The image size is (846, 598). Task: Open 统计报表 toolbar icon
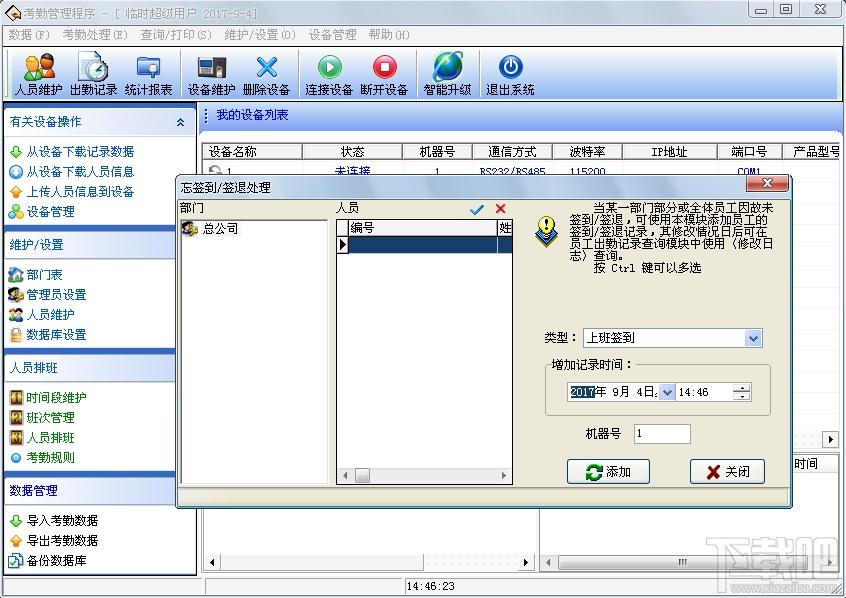point(148,74)
